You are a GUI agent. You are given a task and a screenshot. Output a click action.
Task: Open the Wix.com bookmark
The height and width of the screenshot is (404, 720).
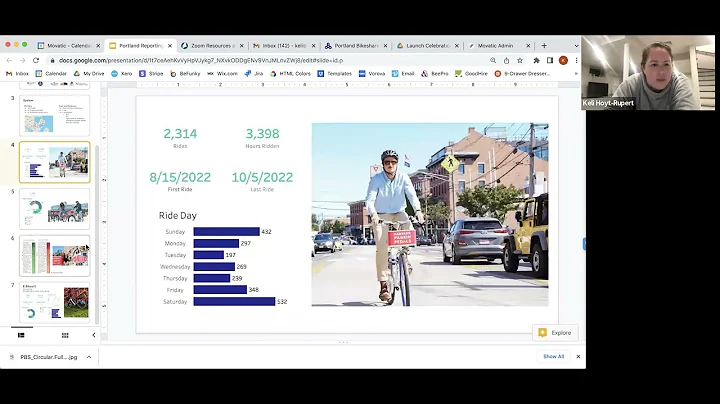222,73
